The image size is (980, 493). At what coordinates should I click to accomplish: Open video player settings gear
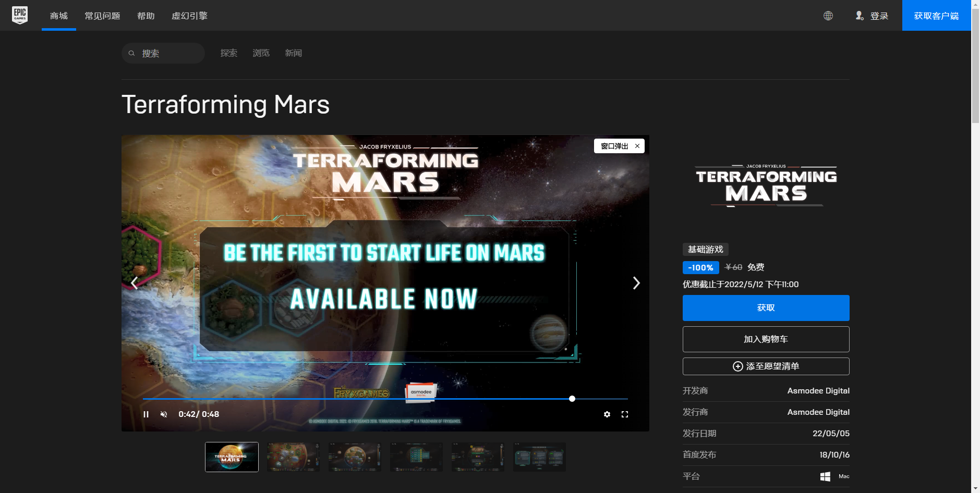tap(607, 414)
